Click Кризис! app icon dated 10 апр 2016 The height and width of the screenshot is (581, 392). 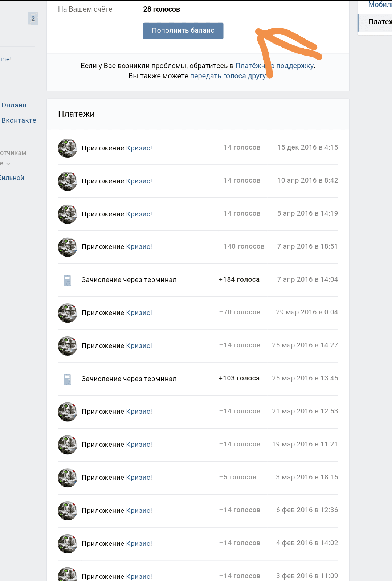pyautogui.click(x=68, y=181)
